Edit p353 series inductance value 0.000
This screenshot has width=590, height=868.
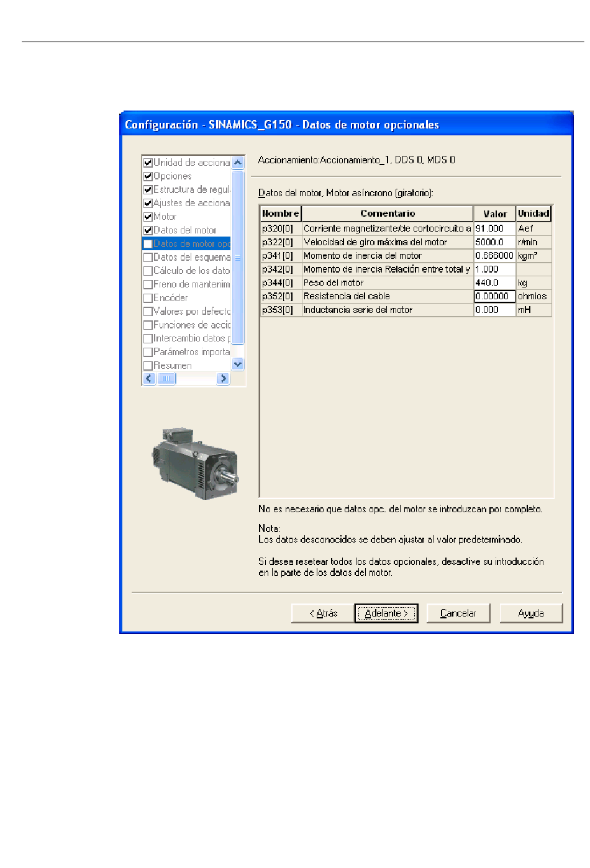click(x=495, y=310)
